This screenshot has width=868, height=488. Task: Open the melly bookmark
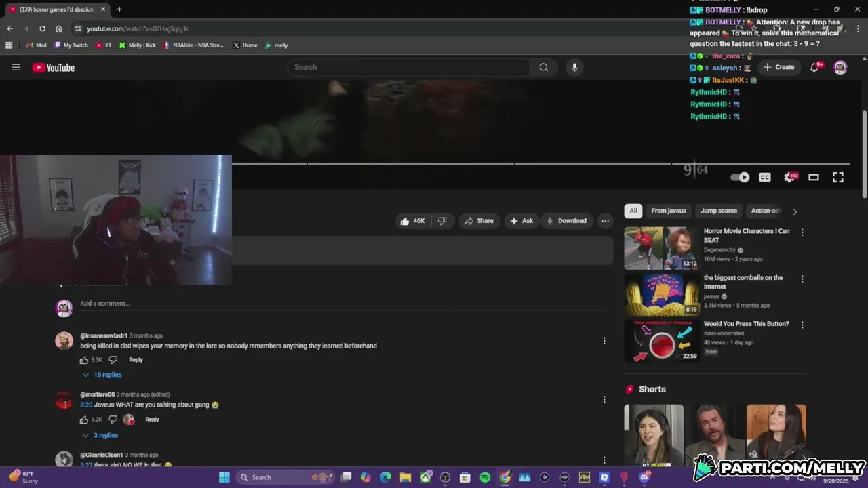277,45
